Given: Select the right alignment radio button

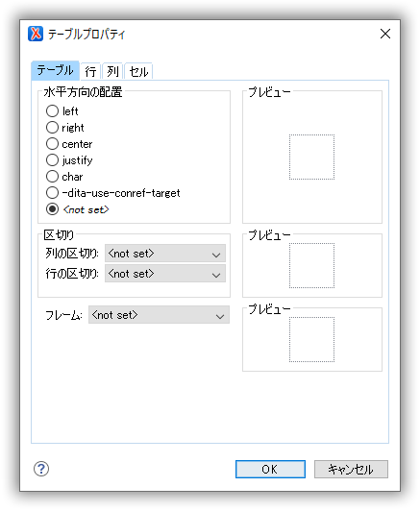Looking at the screenshot, I should click(52, 128).
